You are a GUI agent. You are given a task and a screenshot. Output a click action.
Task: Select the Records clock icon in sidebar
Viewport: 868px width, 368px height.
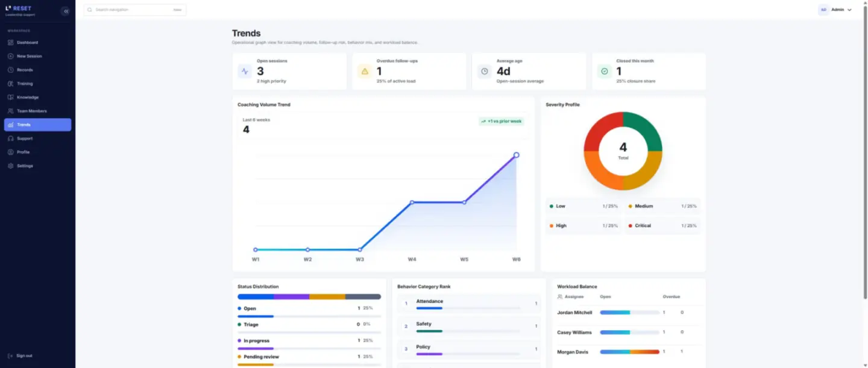click(11, 70)
